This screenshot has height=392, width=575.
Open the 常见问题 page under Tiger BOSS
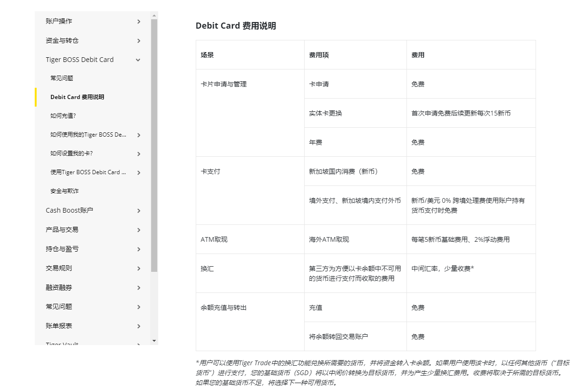pos(62,78)
